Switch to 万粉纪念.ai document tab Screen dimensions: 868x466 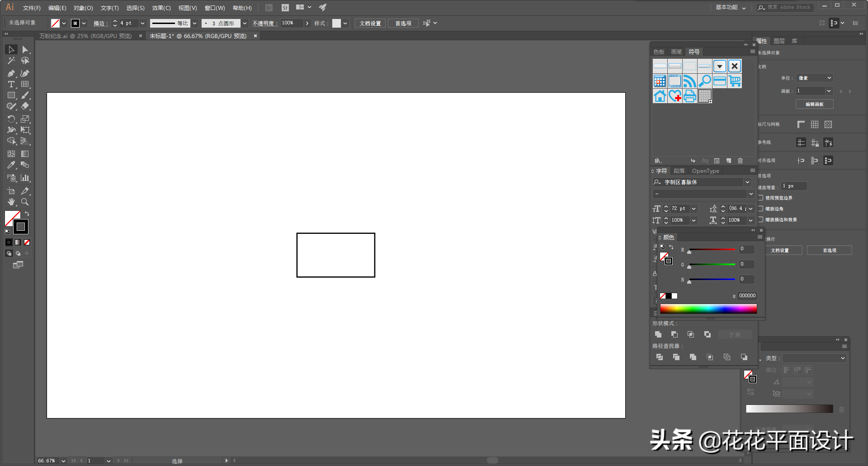tap(85, 36)
